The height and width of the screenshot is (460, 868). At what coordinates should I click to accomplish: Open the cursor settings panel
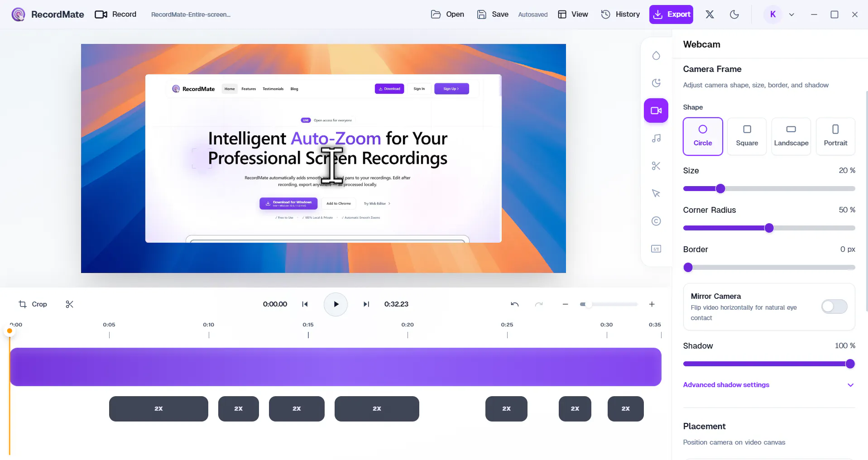click(656, 193)
